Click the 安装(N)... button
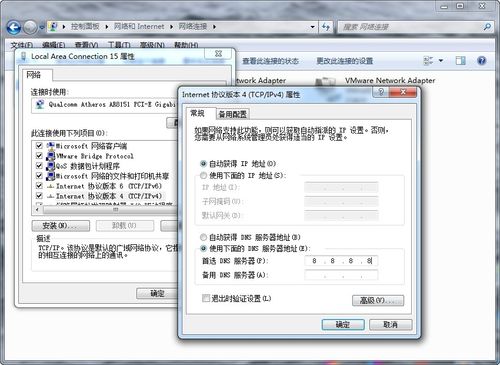Viewport: 500px width, 365px height. [x=61, y=226]
